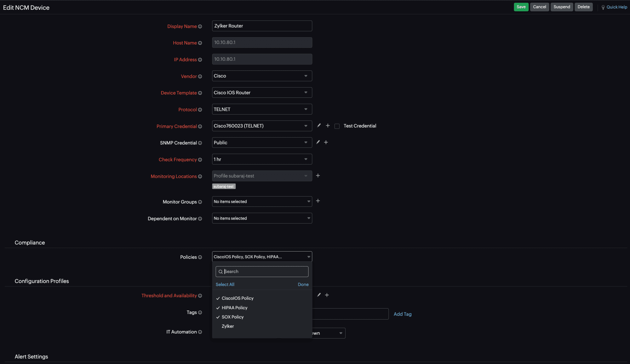Add a Monitoring Location plus icon
The image size is (630, 364).
click(x=318, y=176)
